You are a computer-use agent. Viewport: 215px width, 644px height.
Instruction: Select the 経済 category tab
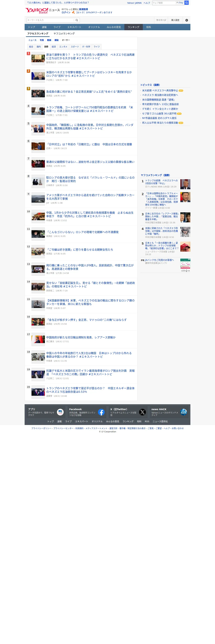click(54, 47)
